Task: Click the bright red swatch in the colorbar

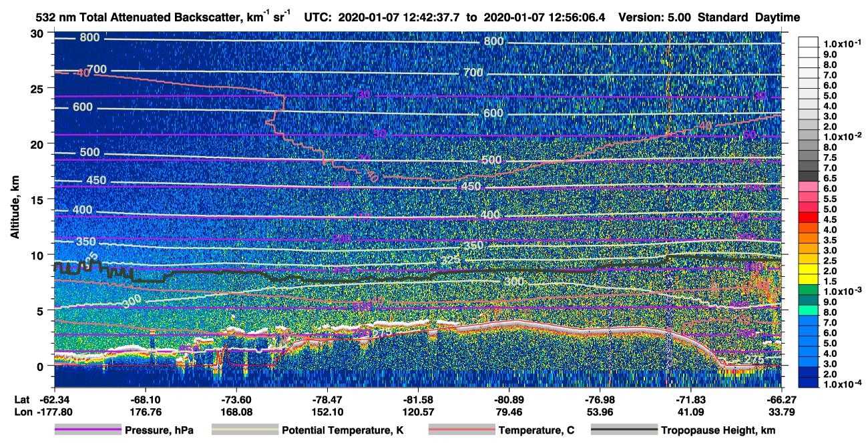Action: pos(809,217)
